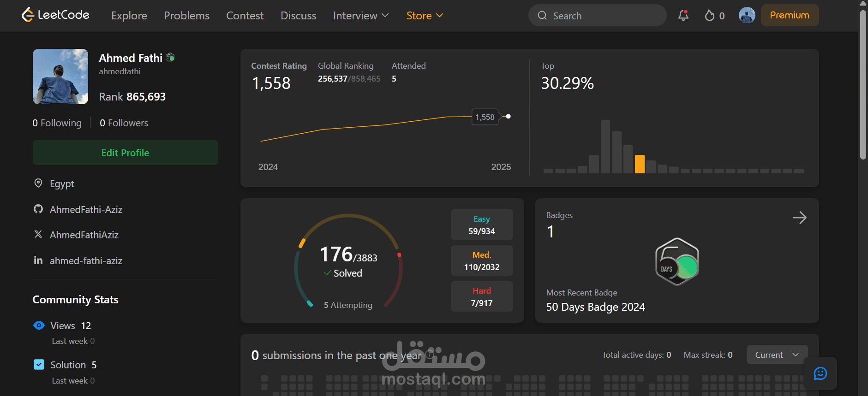The width and height of the screenshot is (868, 396).
Task: Click the rating chart endpoint dot
Action: click(508, 116)
